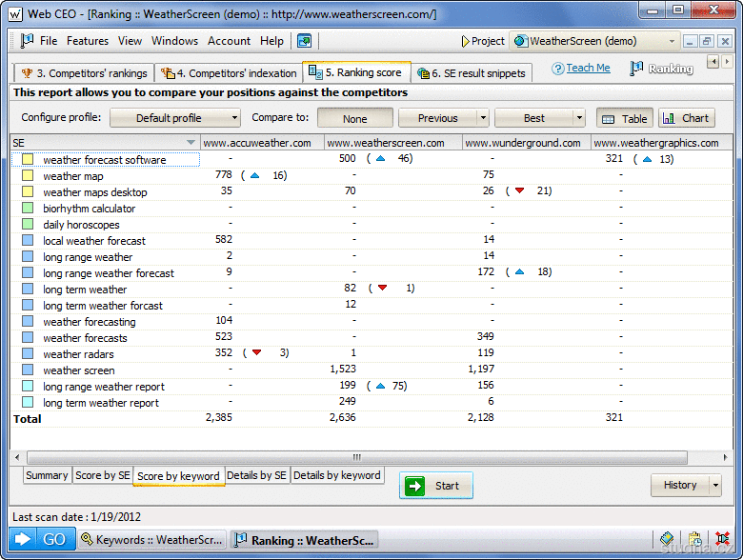Click the screen icon after Help menu
743x560 pixels.
304,41
